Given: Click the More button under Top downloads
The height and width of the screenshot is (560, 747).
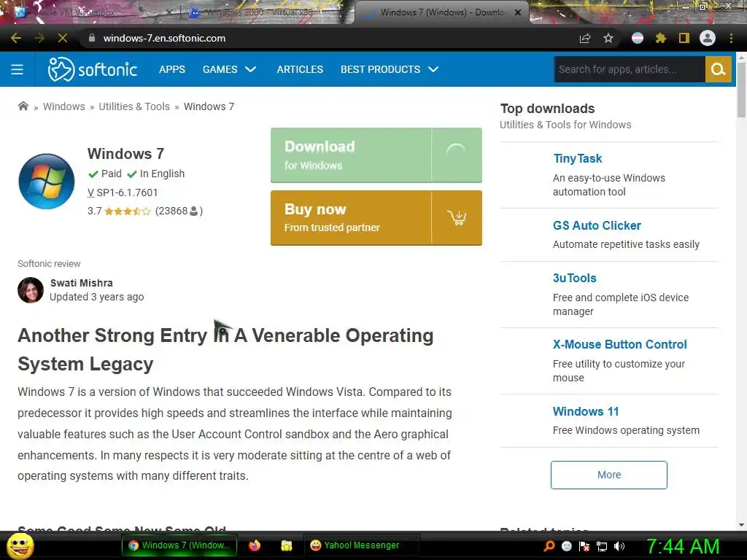Looking at the screenshot, I should tap(609, 475).
